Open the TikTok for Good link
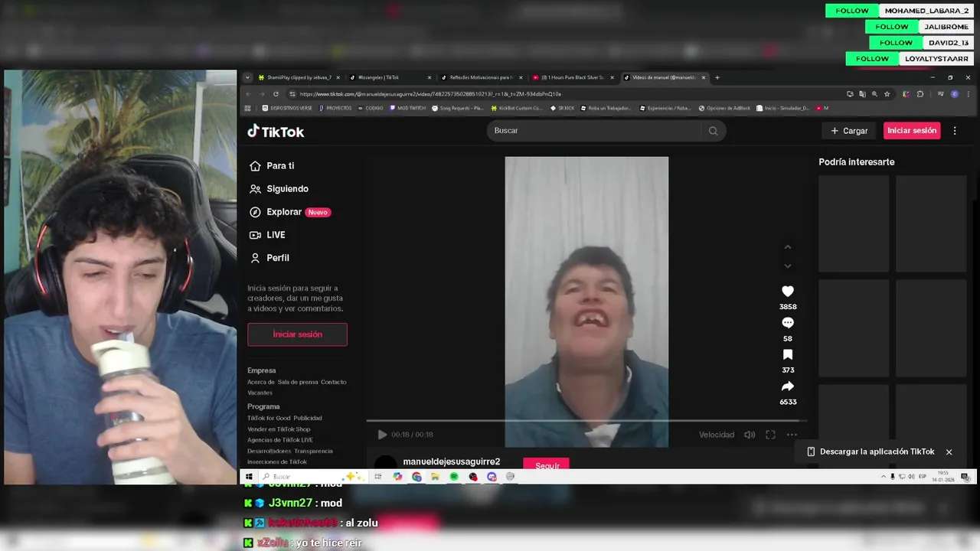This screenshot has height=551, width=980. (269, 418)
